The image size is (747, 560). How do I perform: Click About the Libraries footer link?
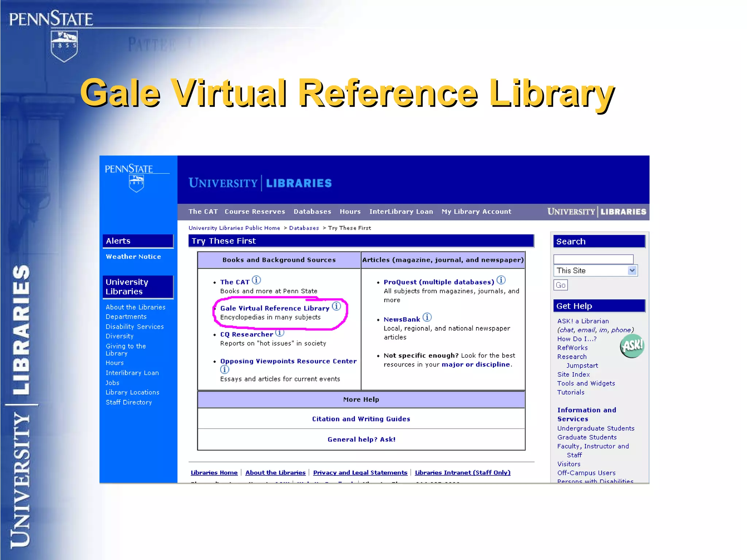275,473
